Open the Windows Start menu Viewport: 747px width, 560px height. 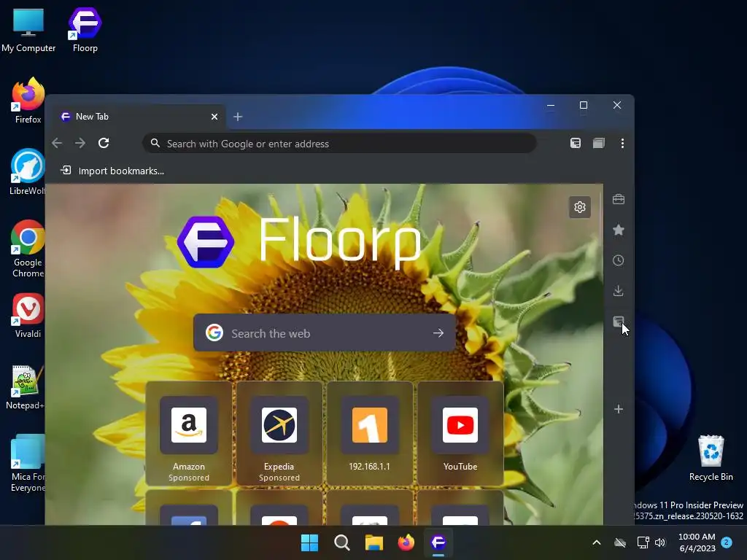click(309, 542)
